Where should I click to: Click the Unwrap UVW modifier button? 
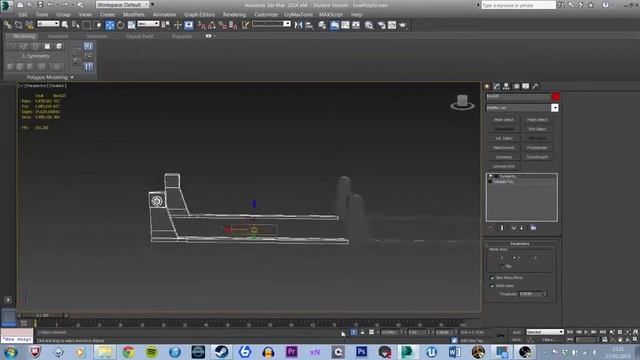(504, 167)
